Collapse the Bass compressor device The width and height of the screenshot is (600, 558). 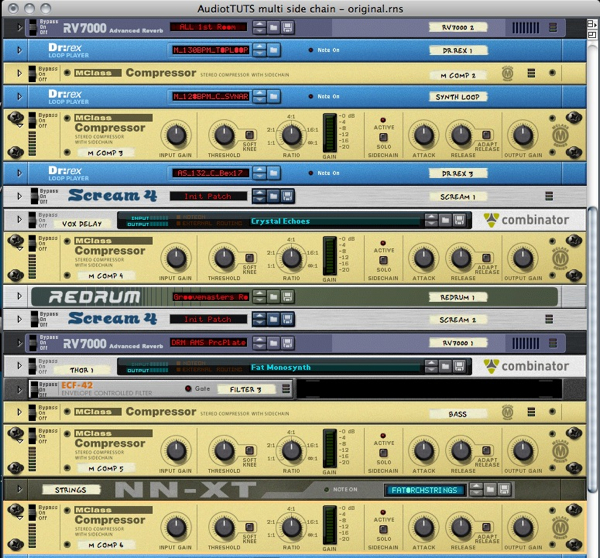tap(10, 411)
